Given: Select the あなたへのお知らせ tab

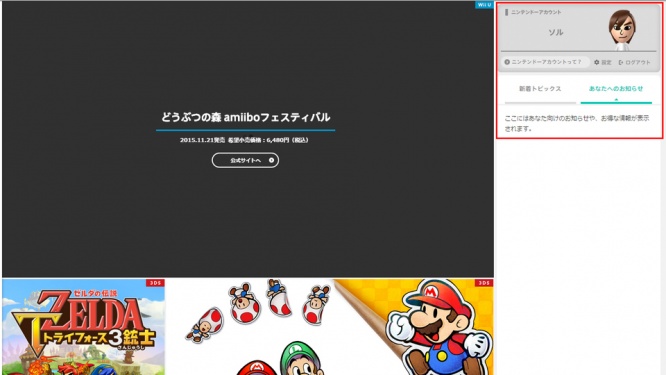Looking at the screenshot, I should [616, 89].
